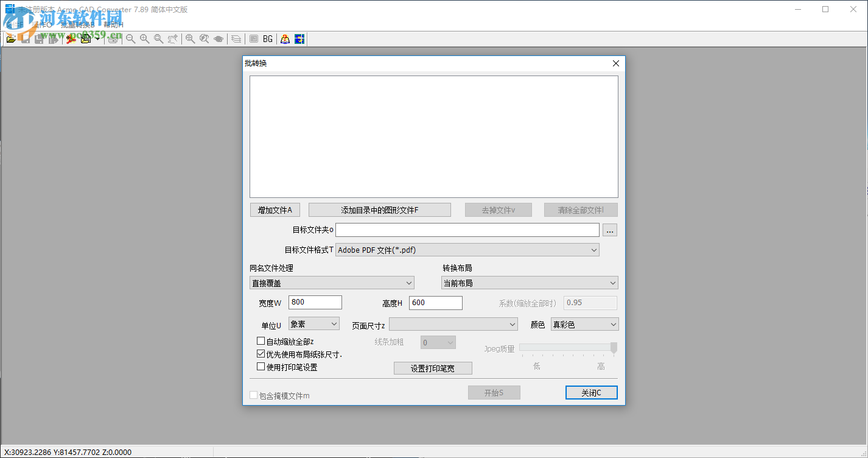
Task: Open the 帮助H menu
Action: (113, 25)
